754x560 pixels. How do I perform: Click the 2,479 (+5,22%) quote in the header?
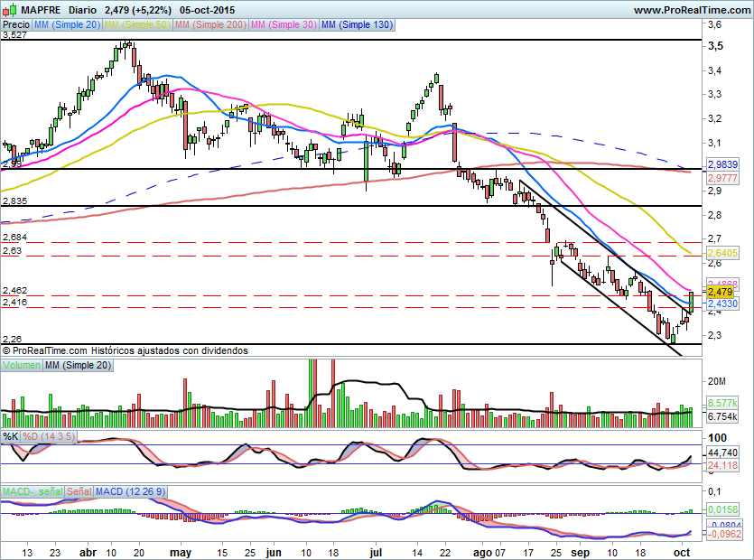pos(137,10)
